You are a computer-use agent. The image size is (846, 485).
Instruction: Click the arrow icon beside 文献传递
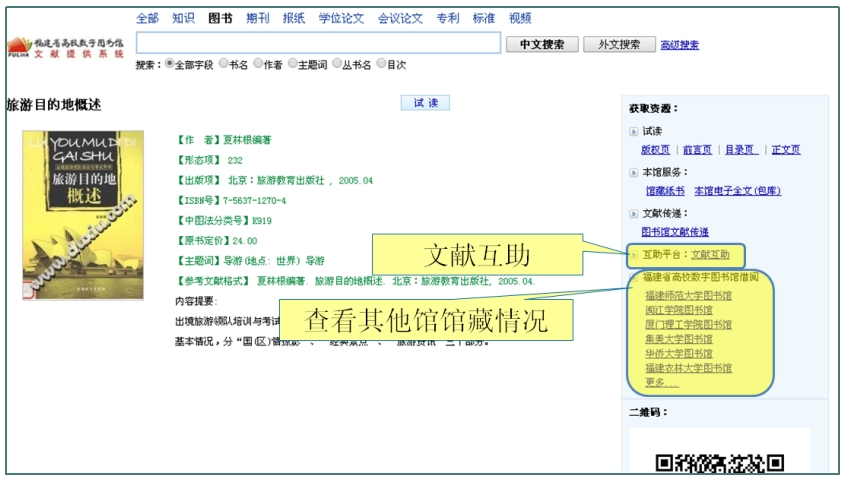coord(633,213)
